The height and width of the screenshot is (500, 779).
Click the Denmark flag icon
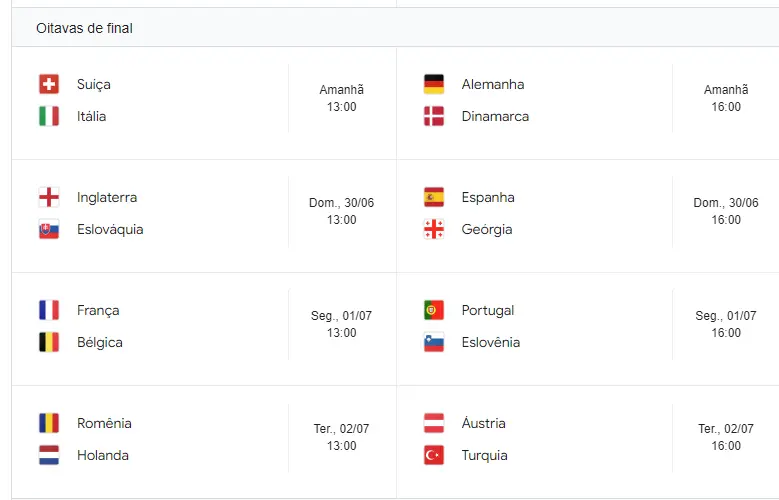(434, 116)
